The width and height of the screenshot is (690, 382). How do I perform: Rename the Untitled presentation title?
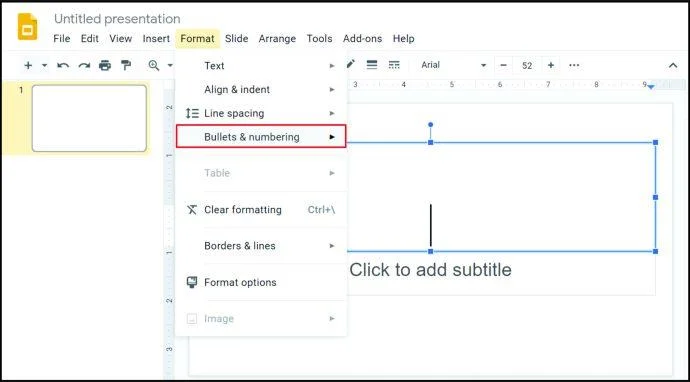coord(117,19)
